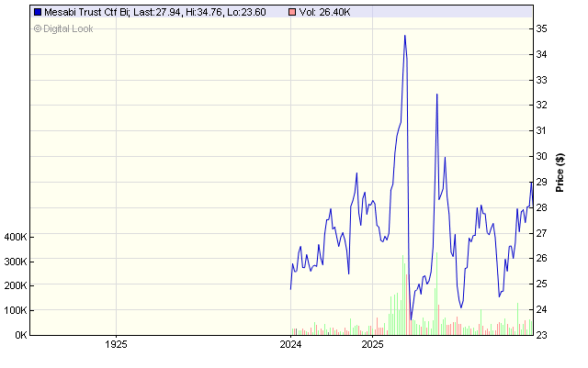This screenshot has height=368, width=588.
Task: Click the 2024 x-axis label
Action: point(290,344)
